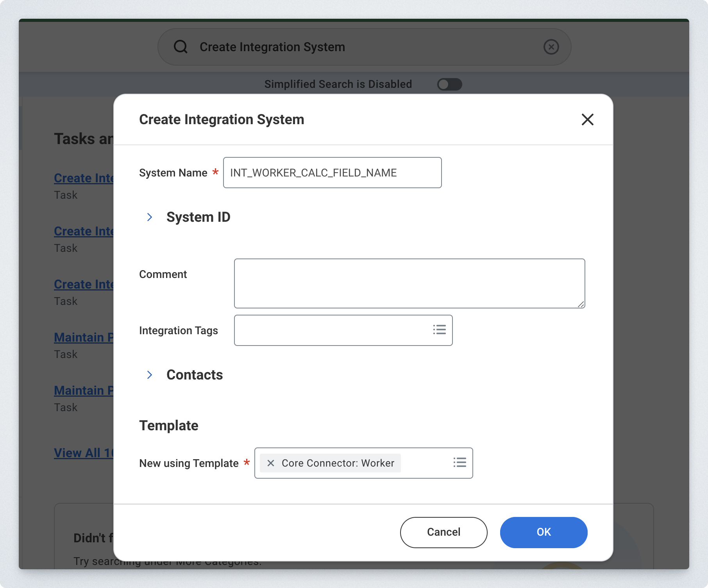The width and height of the screenshot is (708, 588).
Task: Focus the Integration Tags field
Action: click(x=332, y=330)
